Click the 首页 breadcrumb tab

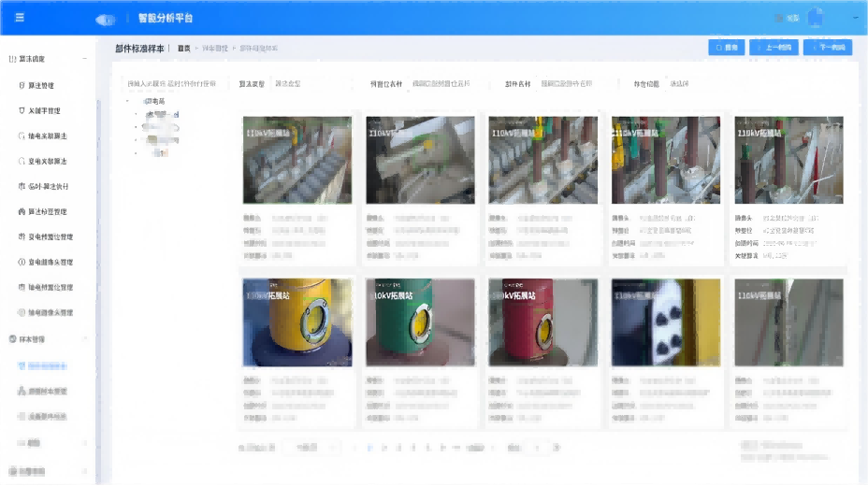[x=185, y=48]
